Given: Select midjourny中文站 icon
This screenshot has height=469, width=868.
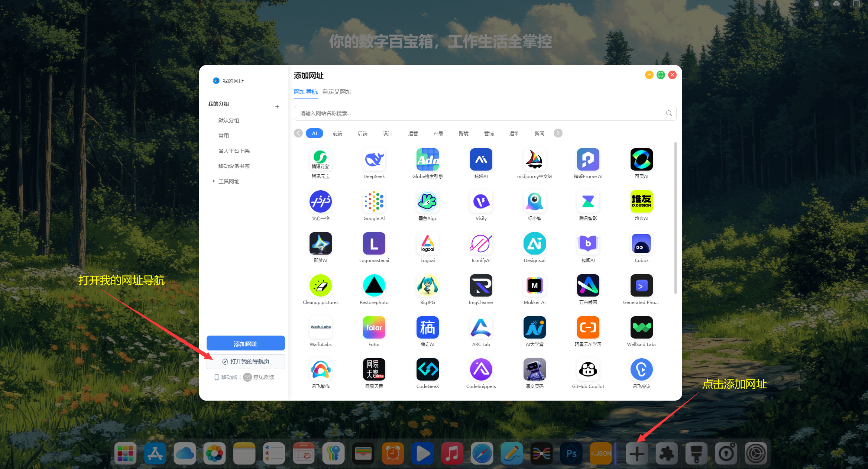Looking at the screenshot, I should pos(534,159).
